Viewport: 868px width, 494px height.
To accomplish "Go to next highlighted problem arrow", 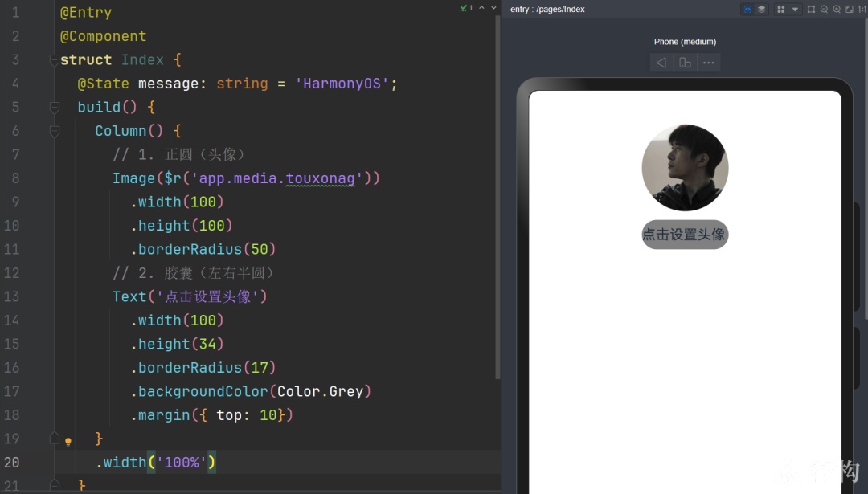I will [x=493, y=8].
